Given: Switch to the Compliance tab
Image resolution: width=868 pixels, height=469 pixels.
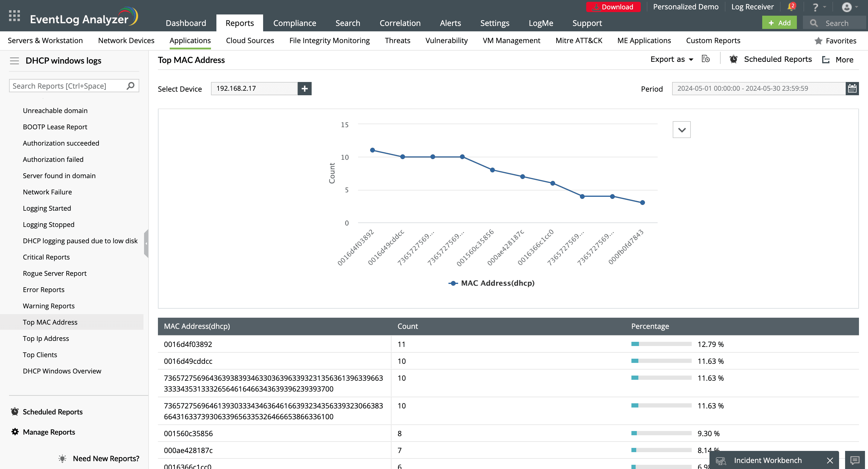Looking at the screenshot, I should [x=294, y=23].
